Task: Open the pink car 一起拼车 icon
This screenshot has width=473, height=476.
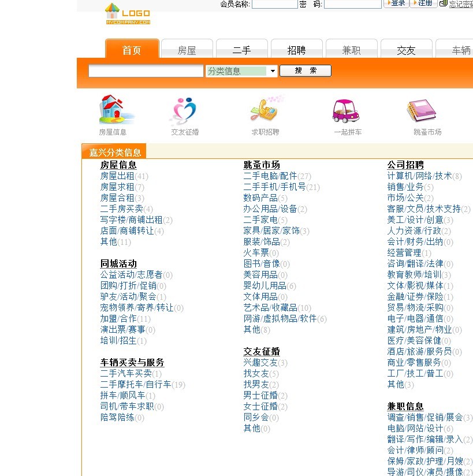Action: (x=345, y=111)
